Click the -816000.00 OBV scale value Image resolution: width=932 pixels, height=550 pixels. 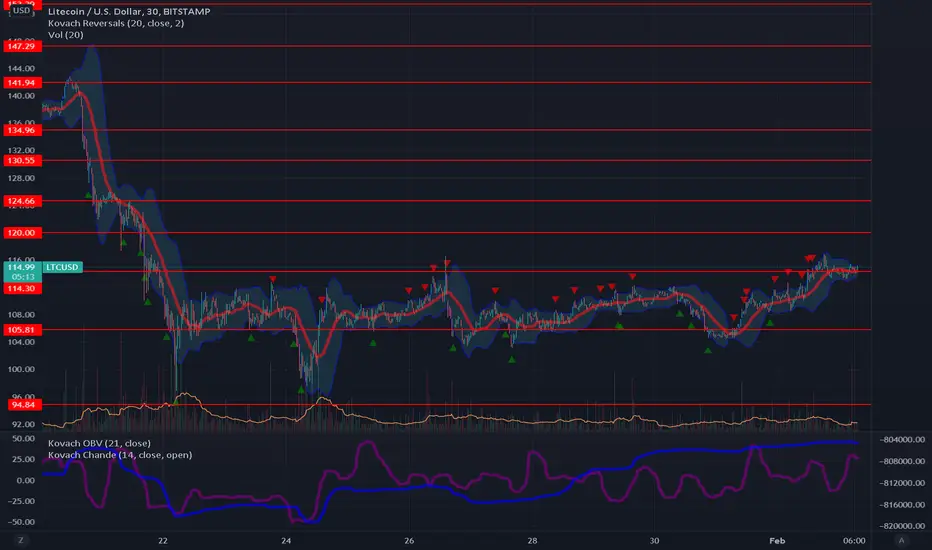pos(902,504)
